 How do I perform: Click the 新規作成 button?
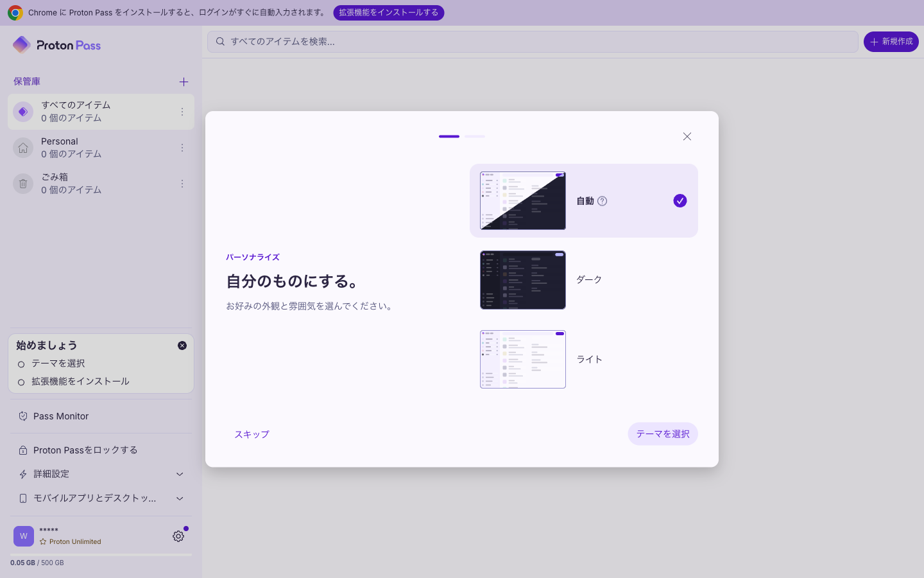pyautogui.click(x=891, y=42)
